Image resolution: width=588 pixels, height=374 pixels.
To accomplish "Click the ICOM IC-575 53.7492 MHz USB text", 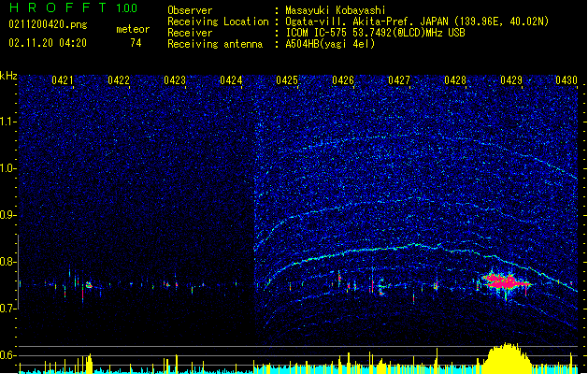I will coord(375,33).
